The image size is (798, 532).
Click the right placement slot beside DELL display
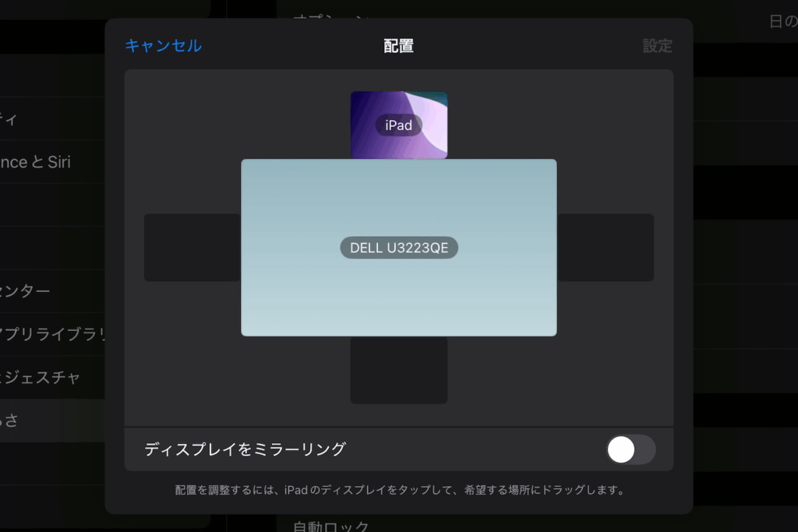pyautogui.click(x=606, y=248)
